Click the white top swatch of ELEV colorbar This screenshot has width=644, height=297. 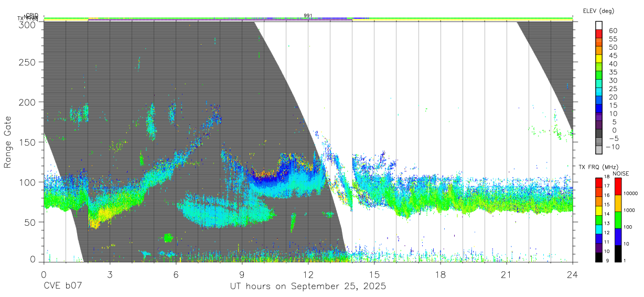pos(599,25)
